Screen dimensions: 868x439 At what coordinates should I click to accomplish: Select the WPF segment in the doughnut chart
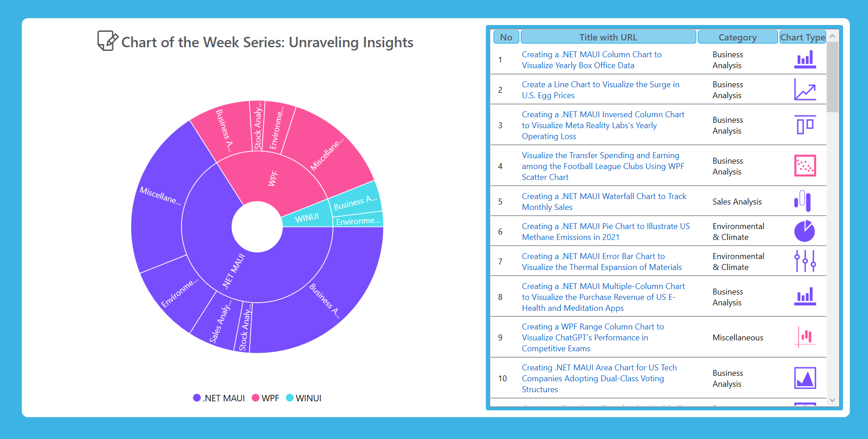tap(273, 177)
